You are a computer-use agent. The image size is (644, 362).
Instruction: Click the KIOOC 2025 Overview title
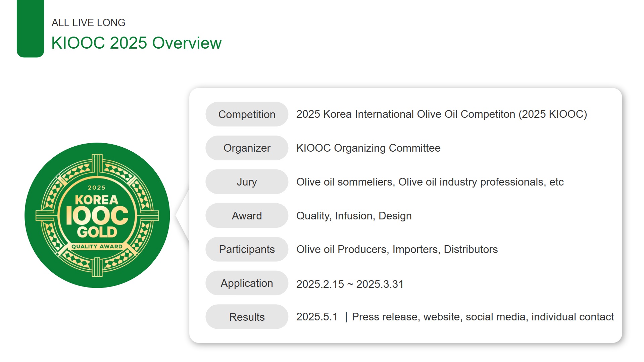click(136, 43)
